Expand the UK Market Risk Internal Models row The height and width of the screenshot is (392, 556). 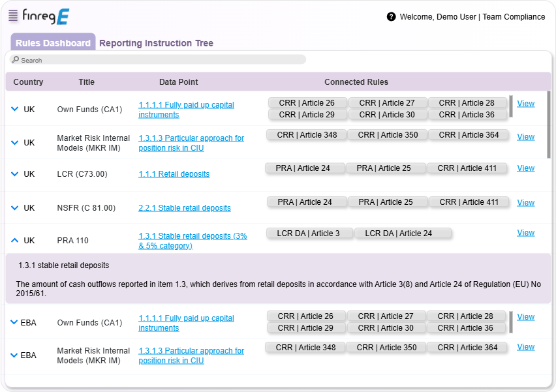[x=15, y=143]
